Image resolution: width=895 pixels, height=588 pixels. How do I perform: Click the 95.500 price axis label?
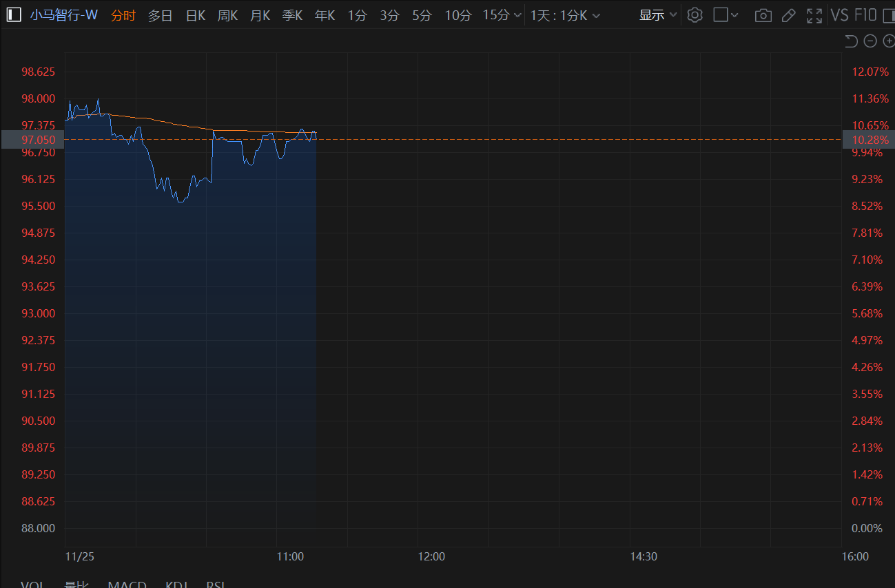[x=39, y=207]
